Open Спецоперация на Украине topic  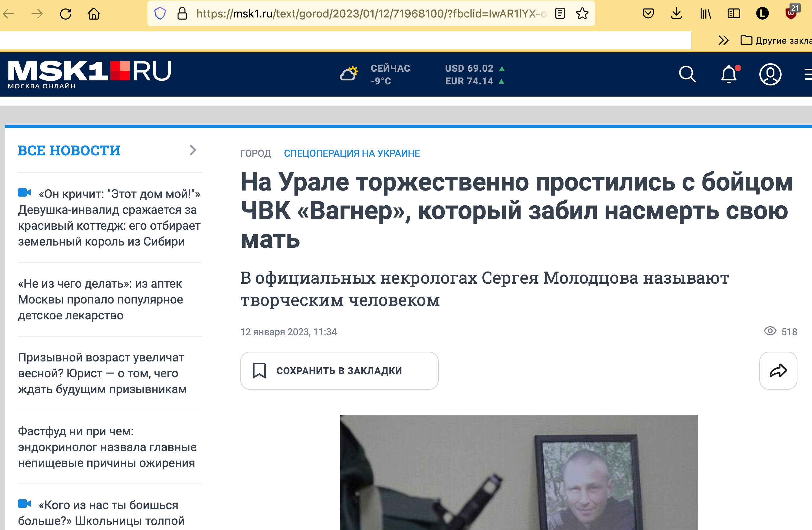coord(352,153)
